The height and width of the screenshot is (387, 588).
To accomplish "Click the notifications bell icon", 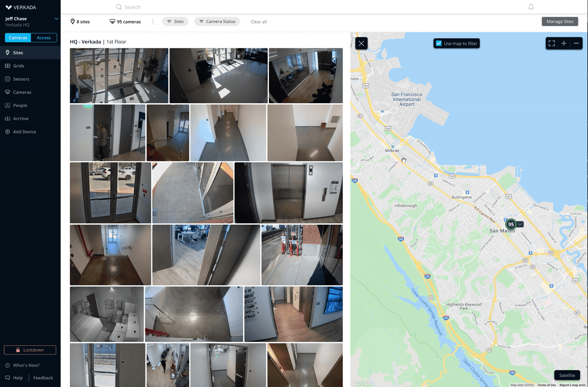I will coord(531,7).
